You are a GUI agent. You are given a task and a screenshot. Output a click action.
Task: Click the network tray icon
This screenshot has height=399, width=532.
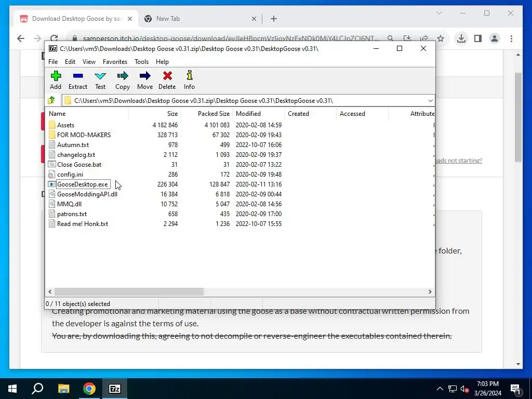pyautogui.click(x=453, y=389)
